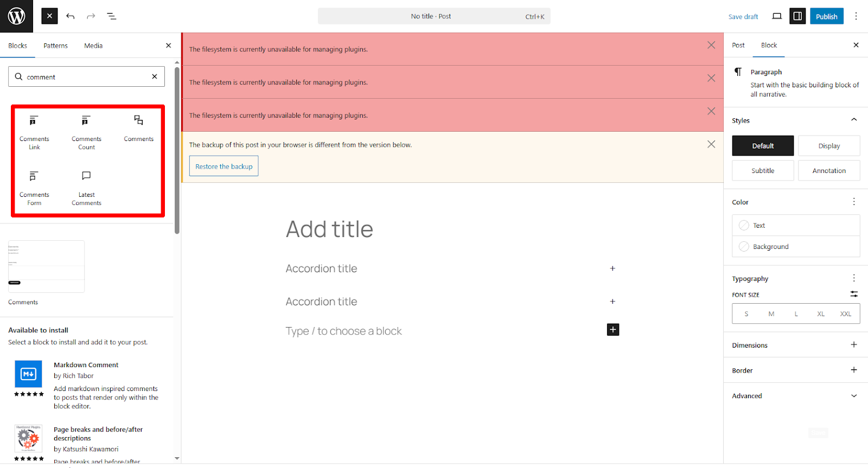Screen dimensions: 868x468
Task: Click the WordPress logo icon
Action: click(x=16, y=16)
